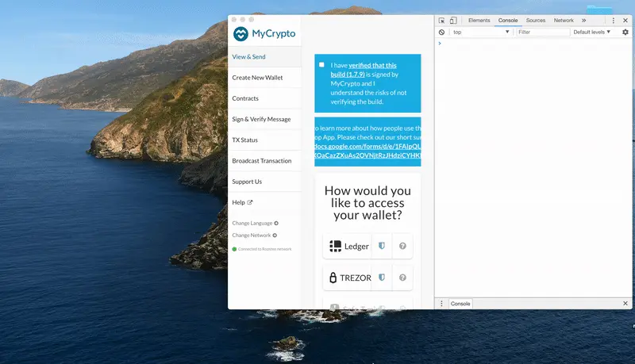
Task: Click the TREZOR shield security icon
Action: pos(382,278)
